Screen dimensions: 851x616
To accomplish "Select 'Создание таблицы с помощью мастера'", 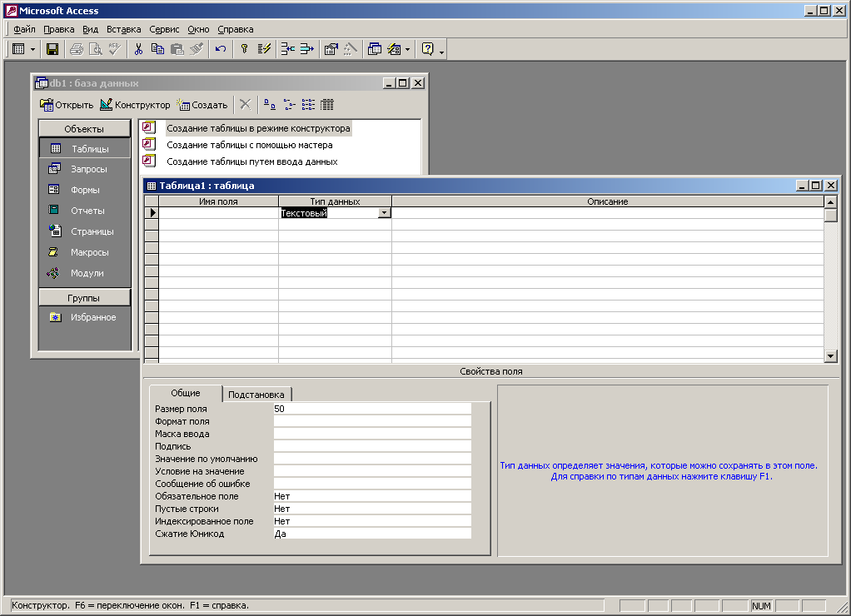I will (x=250, y=145).
